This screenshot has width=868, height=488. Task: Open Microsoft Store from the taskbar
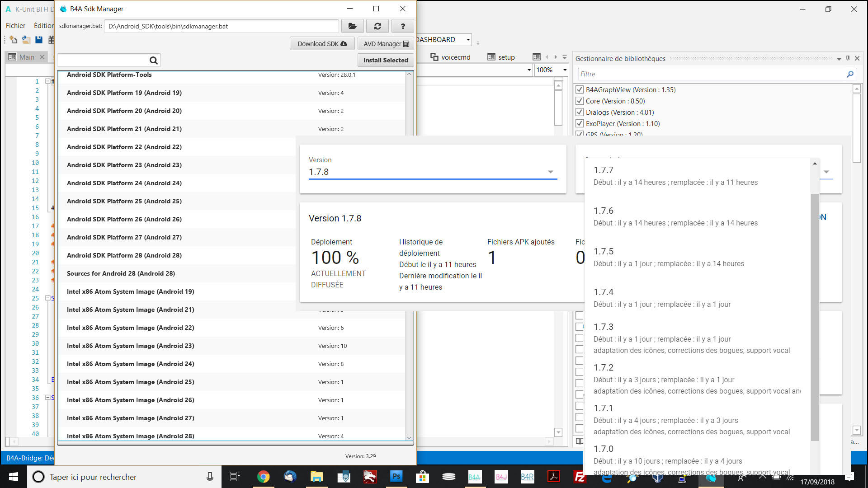[422, 477]
